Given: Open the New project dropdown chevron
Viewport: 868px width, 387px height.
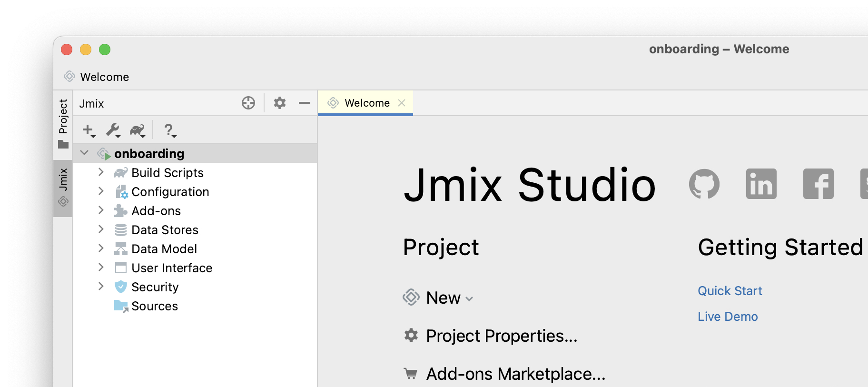Looking at the screenshot, I should pos(470,299).
